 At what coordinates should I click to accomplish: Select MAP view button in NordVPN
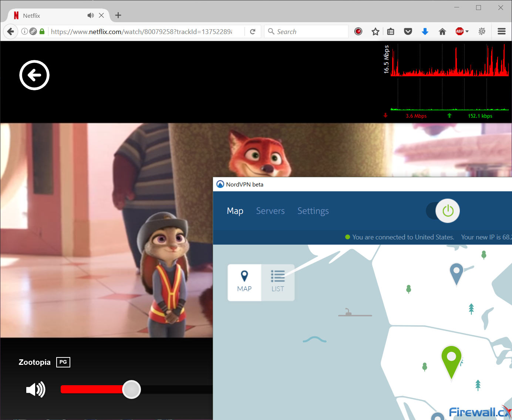pos(245,283)
